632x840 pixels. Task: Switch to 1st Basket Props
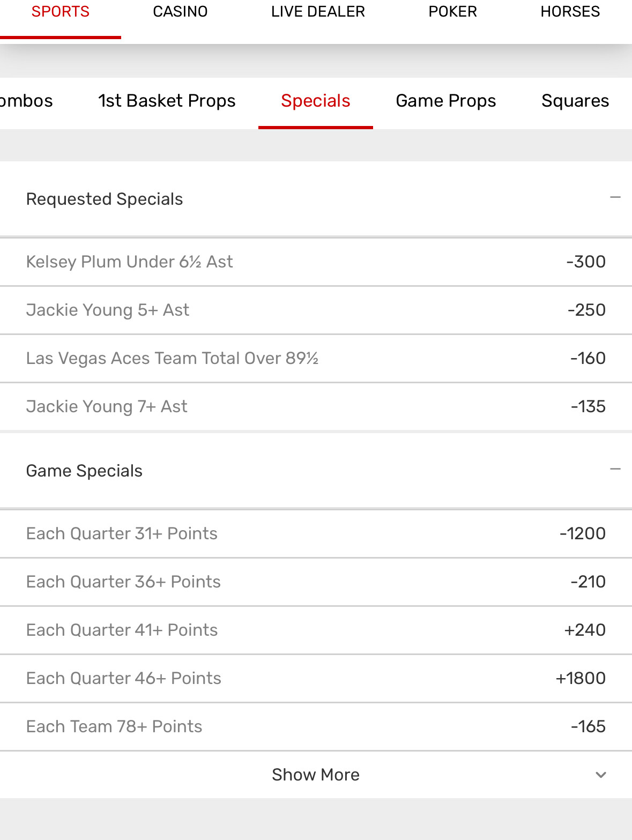click(167, 101)
